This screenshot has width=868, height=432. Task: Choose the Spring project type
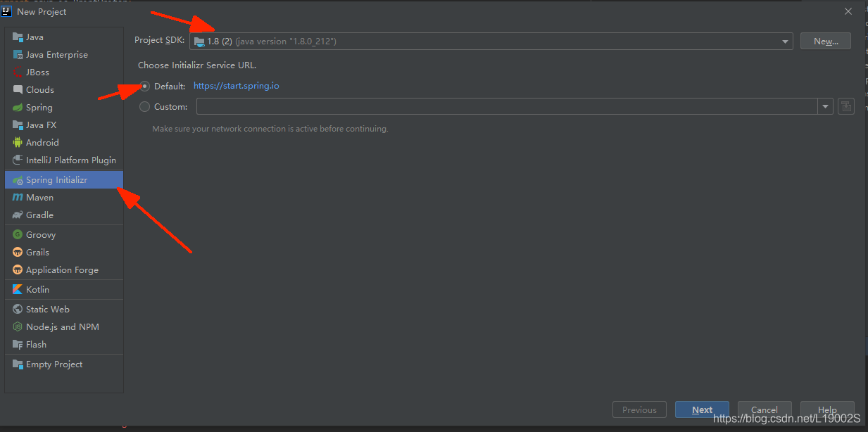[64, 108]
